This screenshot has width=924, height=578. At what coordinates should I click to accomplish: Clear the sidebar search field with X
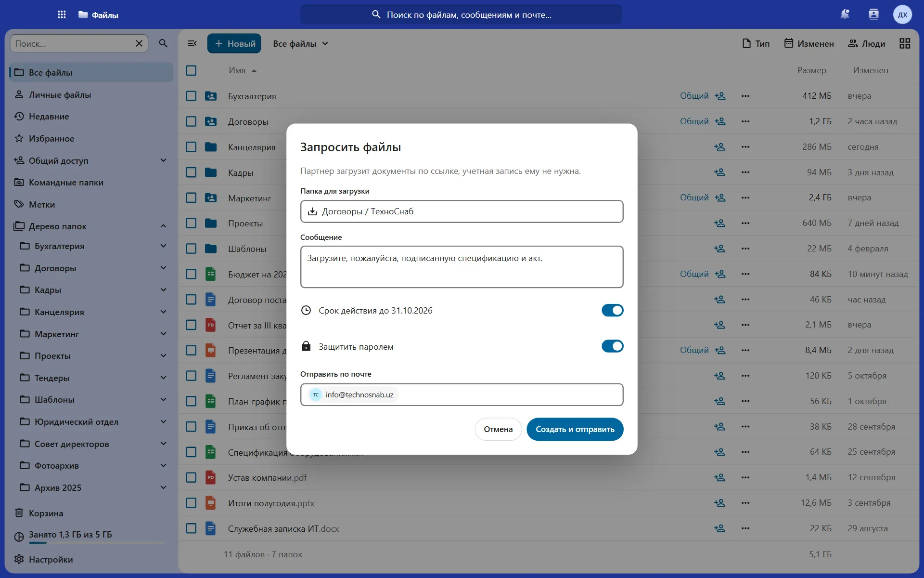click(x=139, y=43)
